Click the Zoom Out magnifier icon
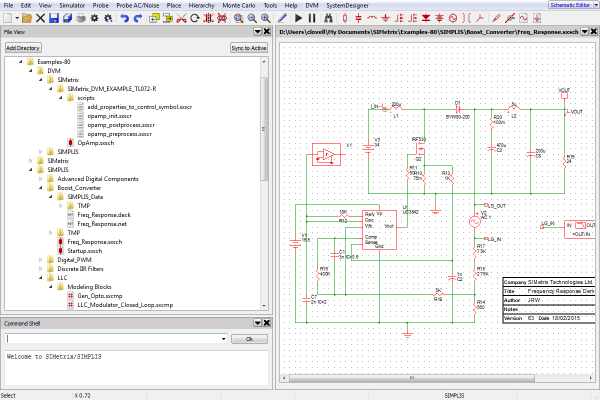 pyautogui.click(x=252, y=18)
